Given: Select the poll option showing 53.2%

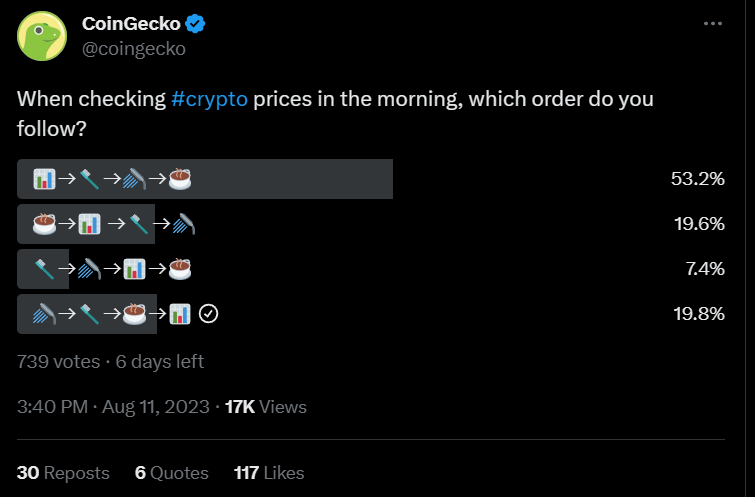Looking at the screenshot, I should 371,179.
